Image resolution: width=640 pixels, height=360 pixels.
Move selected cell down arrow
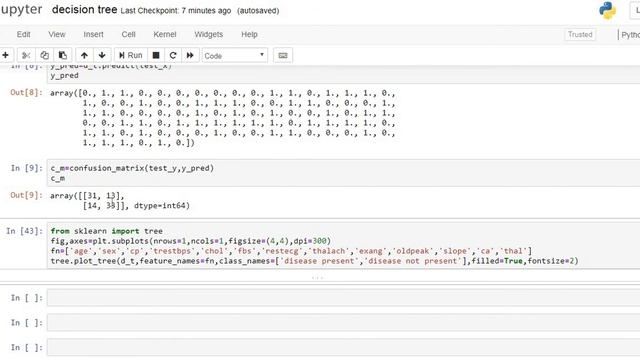point(102,55)
